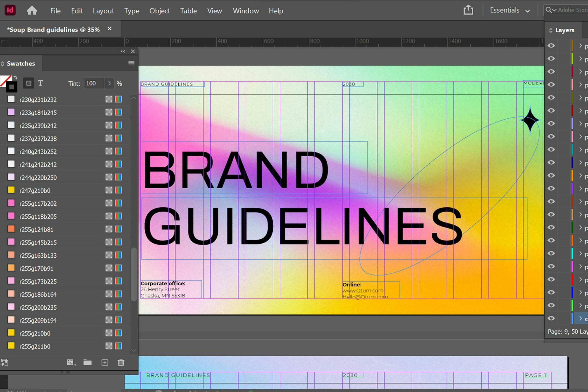The width and height of the screenshot is (588, 392).
Task: Click the New Swatch plus icon
Action: pyautogui.click(x=105, y=363)
